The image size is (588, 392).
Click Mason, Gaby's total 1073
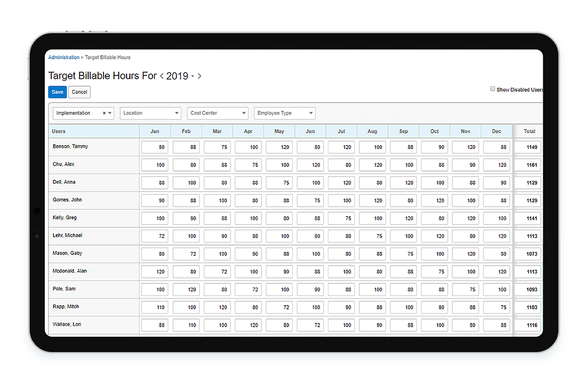[x=528, y=254]
